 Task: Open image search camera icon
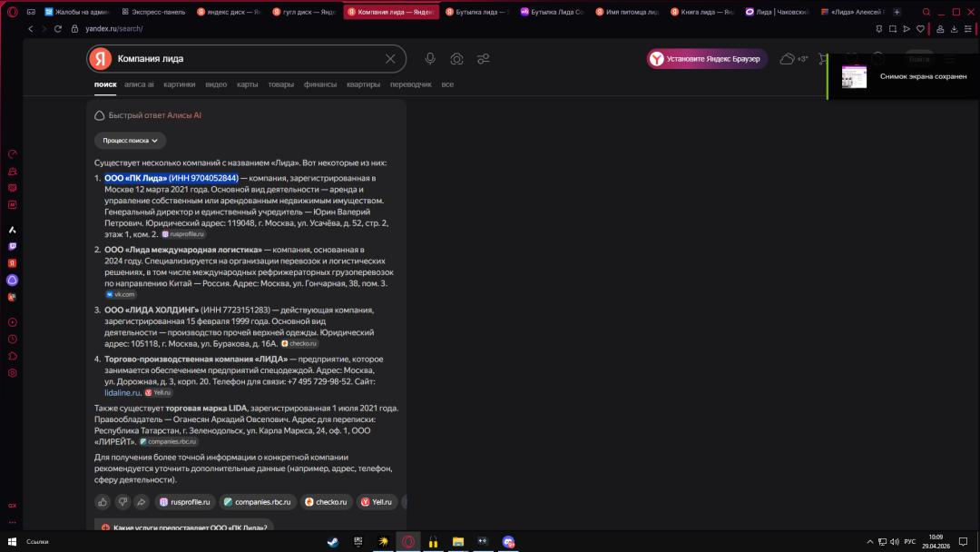pos(456,59)
